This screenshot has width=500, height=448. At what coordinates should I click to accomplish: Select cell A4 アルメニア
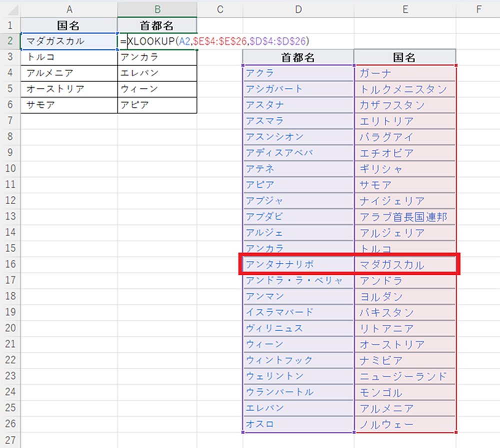tap(69, 73)
